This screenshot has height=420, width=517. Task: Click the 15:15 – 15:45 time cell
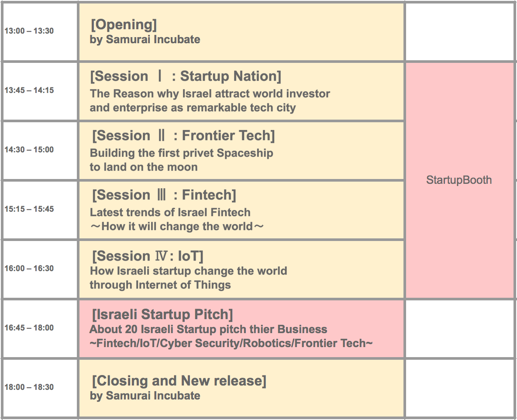29,209
